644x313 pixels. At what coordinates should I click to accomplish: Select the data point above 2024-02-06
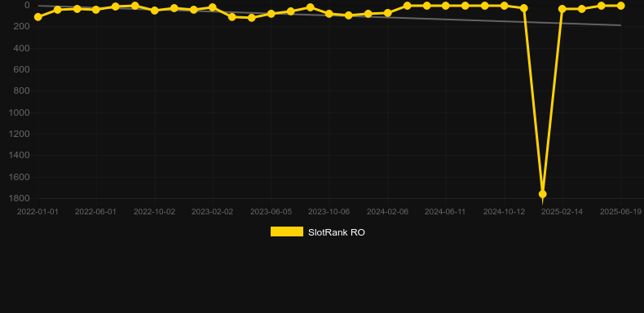(388, 13)
